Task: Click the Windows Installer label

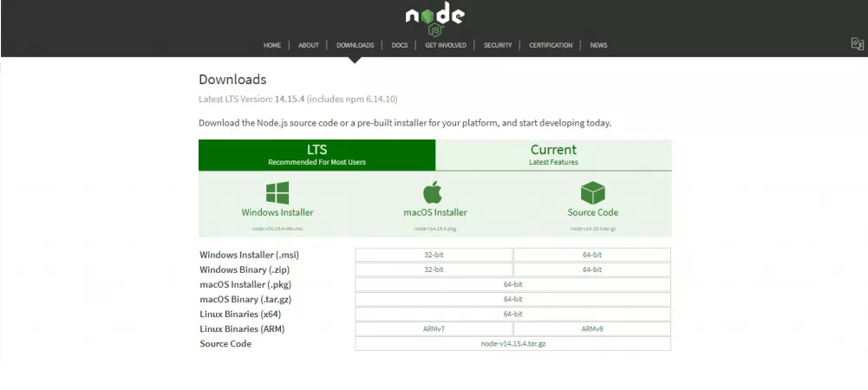Action: tap(277, 212)
